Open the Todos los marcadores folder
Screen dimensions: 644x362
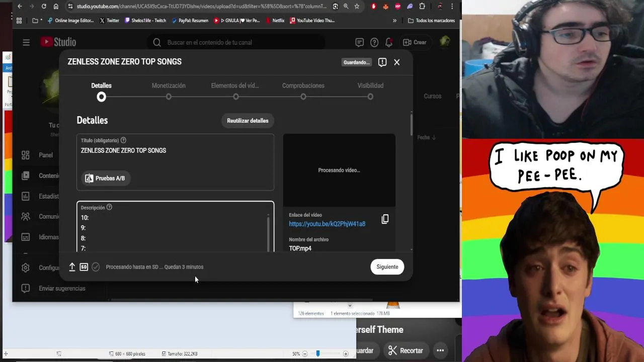(x=431, y=21)
